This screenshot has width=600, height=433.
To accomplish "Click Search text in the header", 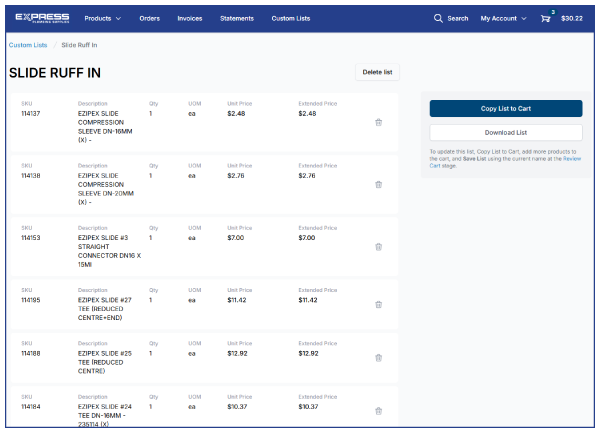I will (x=458, y=18).
